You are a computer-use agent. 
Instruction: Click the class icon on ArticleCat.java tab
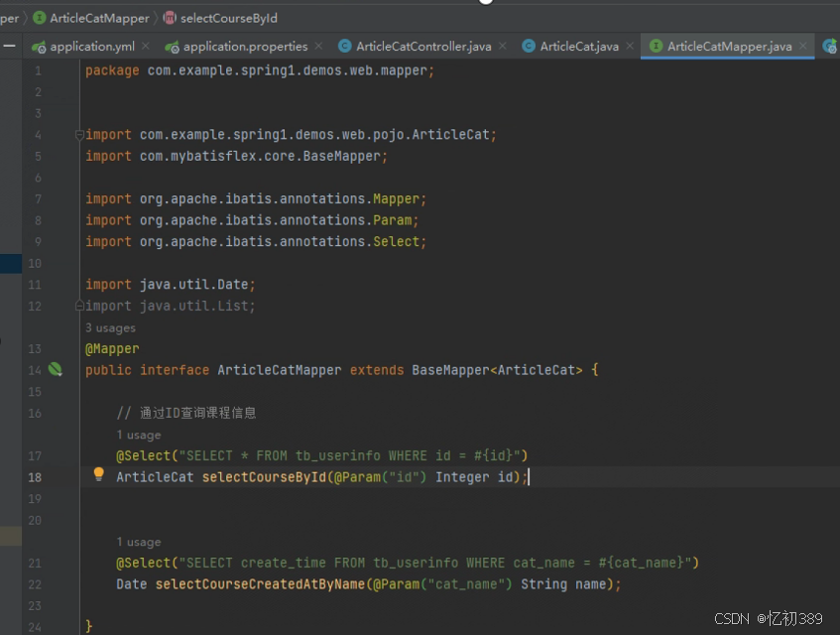click(x=531, y=45)
